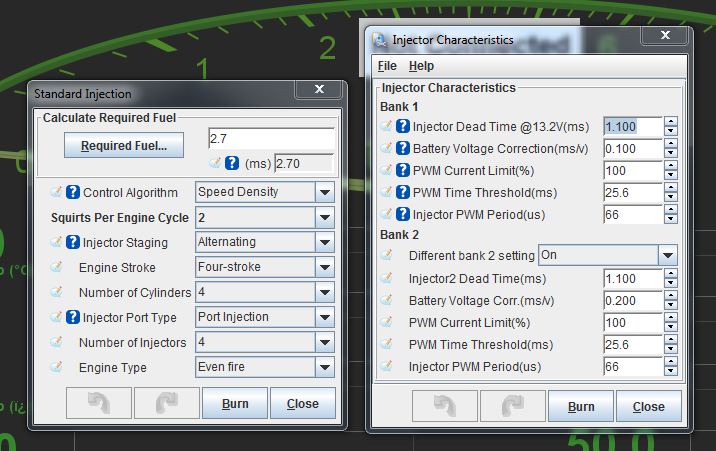The image size is (716, 451).
Task: Increase Bank 1 PWM Current Limit value
Action: click(x=670, y=165)
